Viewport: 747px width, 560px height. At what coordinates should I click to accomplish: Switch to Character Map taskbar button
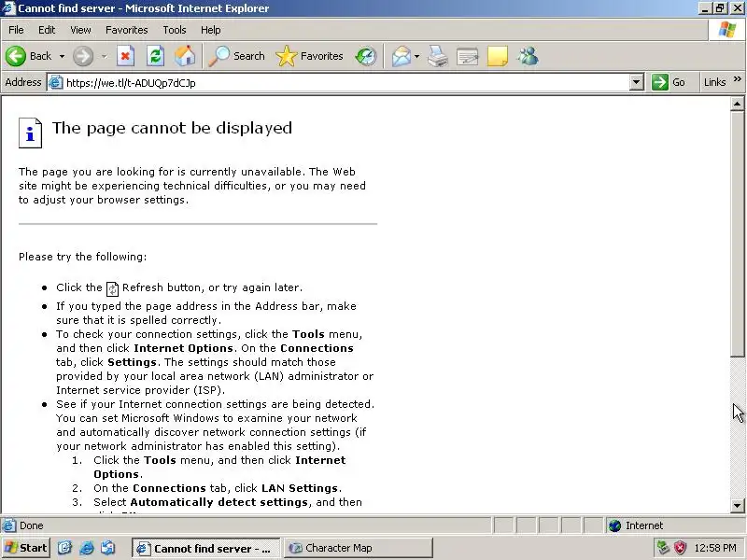pos(359,548)
